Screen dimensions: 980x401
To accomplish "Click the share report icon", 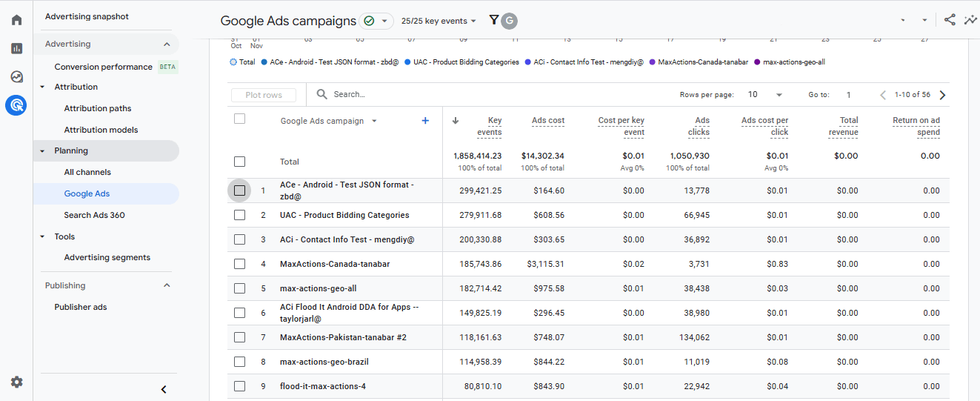I will 950,20.
